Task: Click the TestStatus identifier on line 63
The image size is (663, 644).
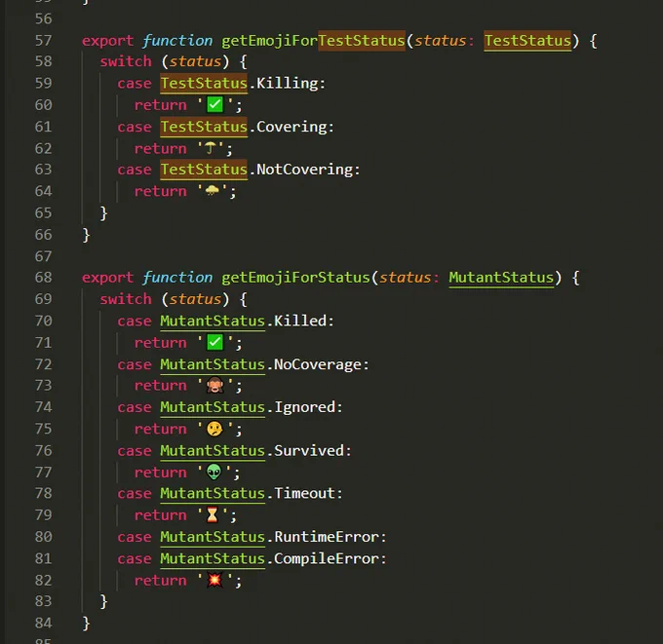Action: pos(204,170)
